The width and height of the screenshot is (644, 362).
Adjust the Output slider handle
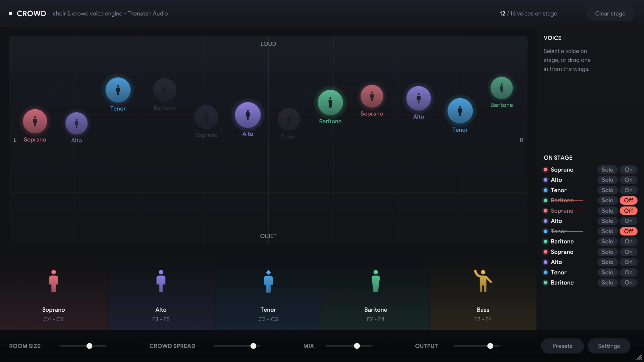click(x=490, y=346)
